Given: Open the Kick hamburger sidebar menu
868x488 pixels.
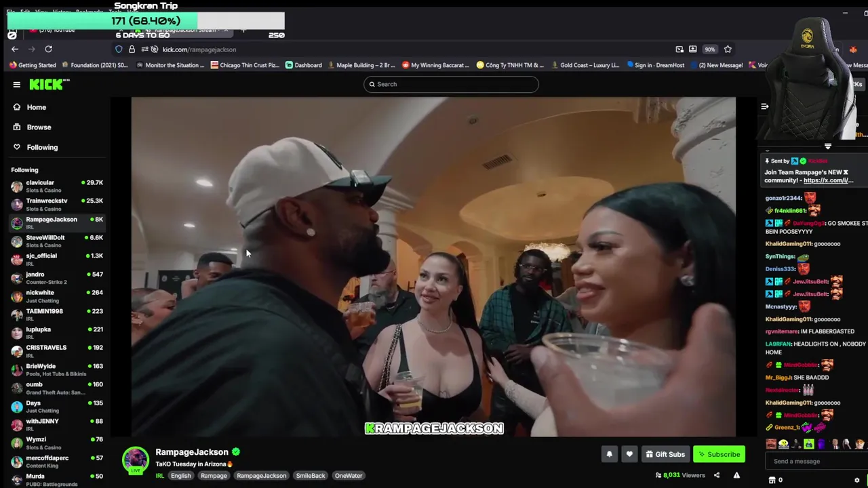Looking at the screenshot, I should tap(16, 84).
